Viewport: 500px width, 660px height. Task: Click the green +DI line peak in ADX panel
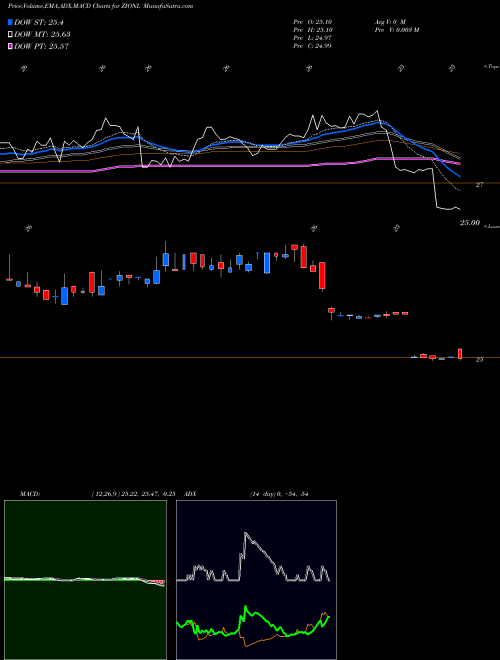point(245,607)
